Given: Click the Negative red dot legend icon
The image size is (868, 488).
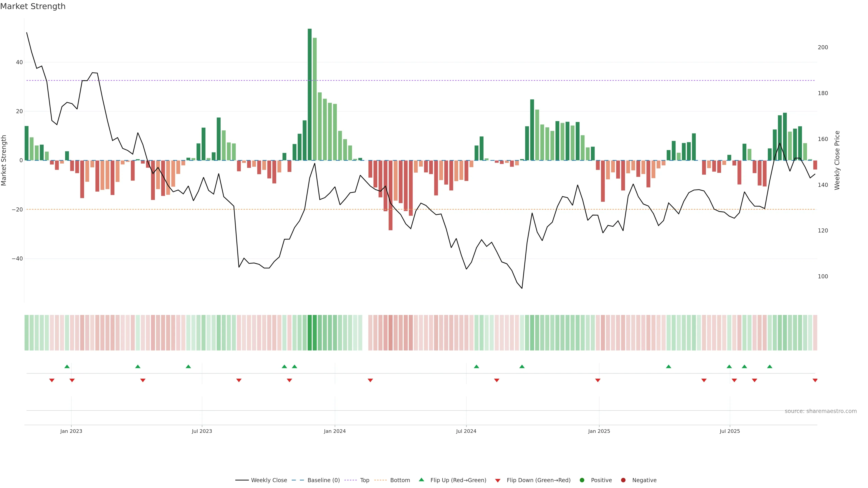Looking at the screenshot, I should [x=623, y=480].
